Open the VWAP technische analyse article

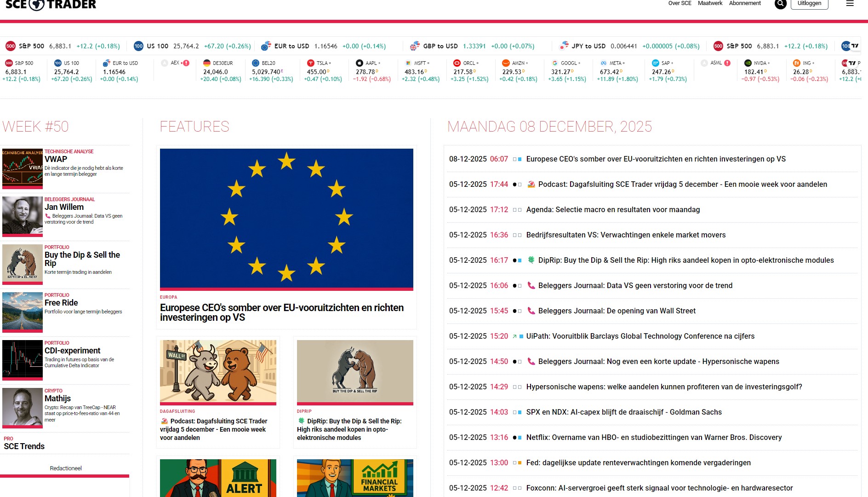(56, 159)
